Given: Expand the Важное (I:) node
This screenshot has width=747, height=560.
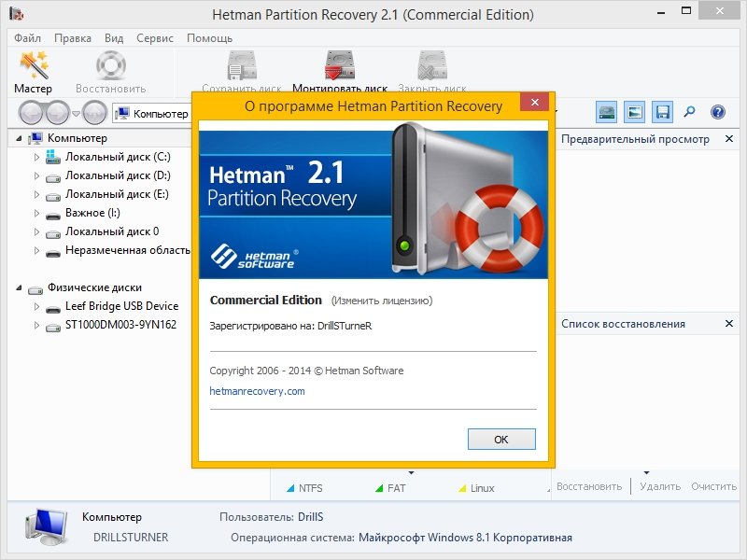Looking at the screenshot, I should (36, 213).
